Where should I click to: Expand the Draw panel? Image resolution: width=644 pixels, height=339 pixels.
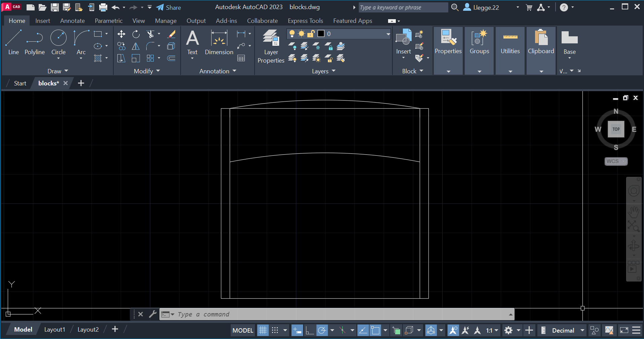pos(58,71)
